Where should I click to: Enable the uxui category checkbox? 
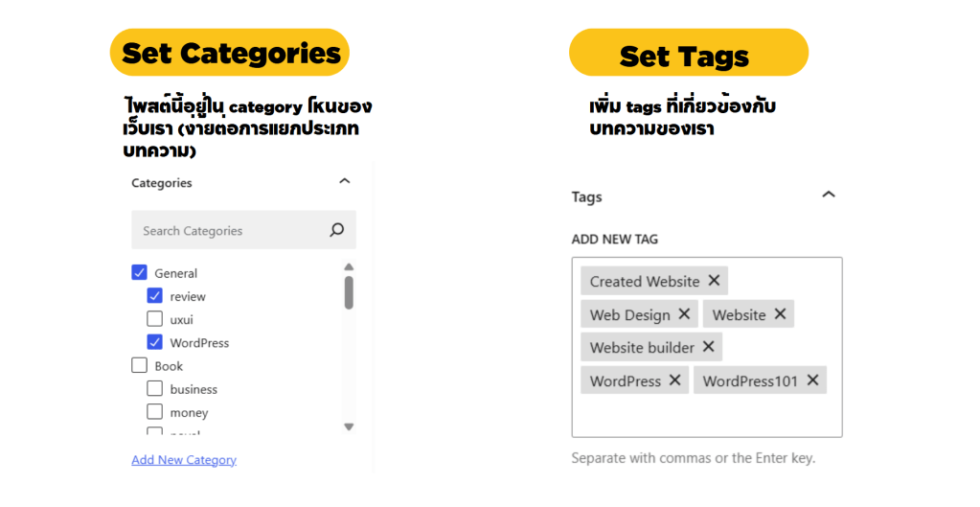(154, 319)
